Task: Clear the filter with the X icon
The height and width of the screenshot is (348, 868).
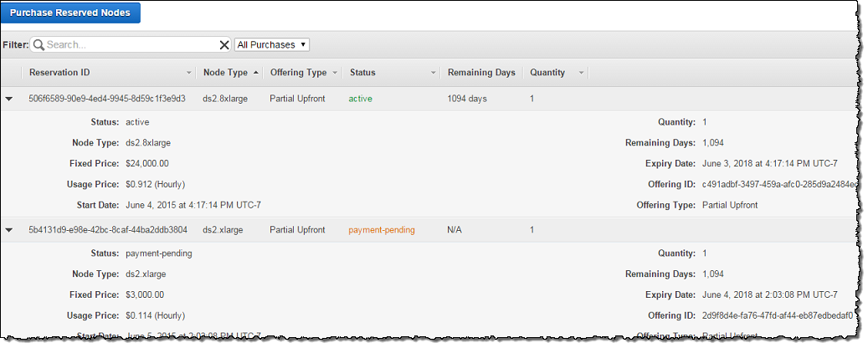Action: (223, 45)
